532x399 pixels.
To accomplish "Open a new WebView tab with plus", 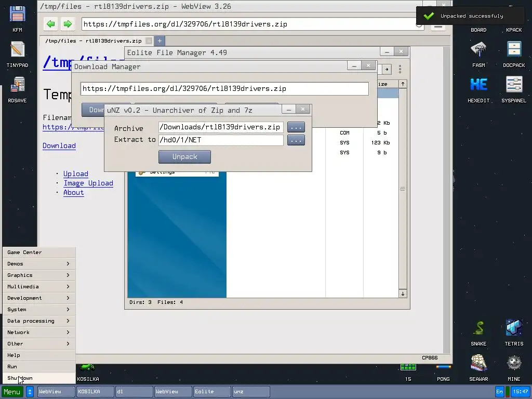I will (x=159, y=41).
